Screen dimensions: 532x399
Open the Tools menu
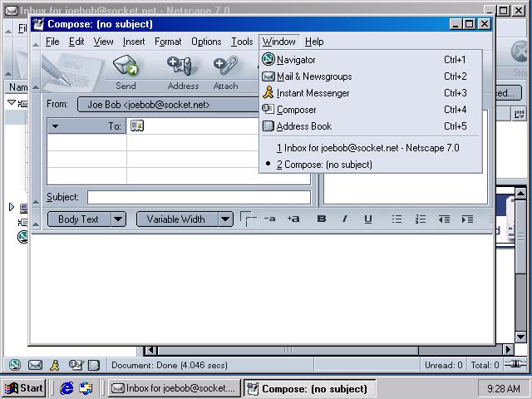pos(242,42)
